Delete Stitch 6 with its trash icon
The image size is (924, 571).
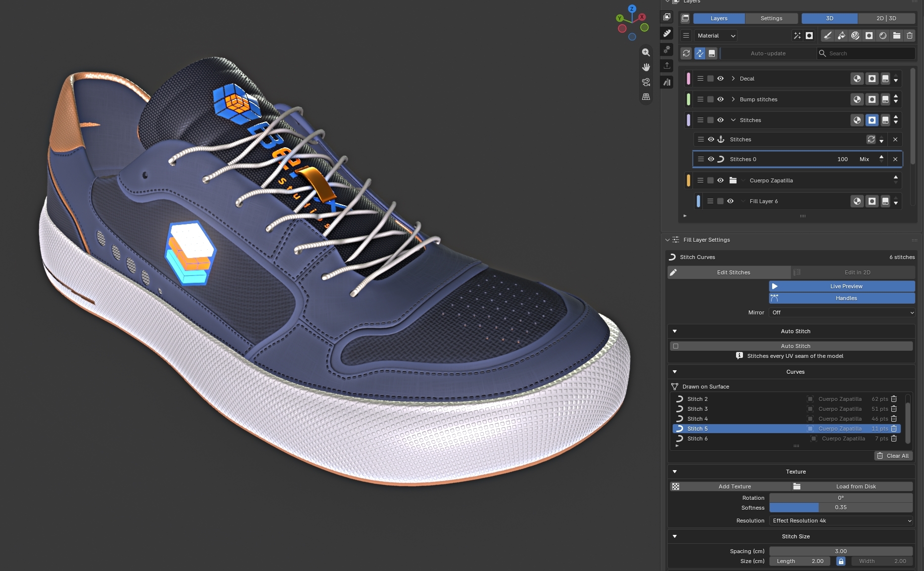click(x=894, y=439)
